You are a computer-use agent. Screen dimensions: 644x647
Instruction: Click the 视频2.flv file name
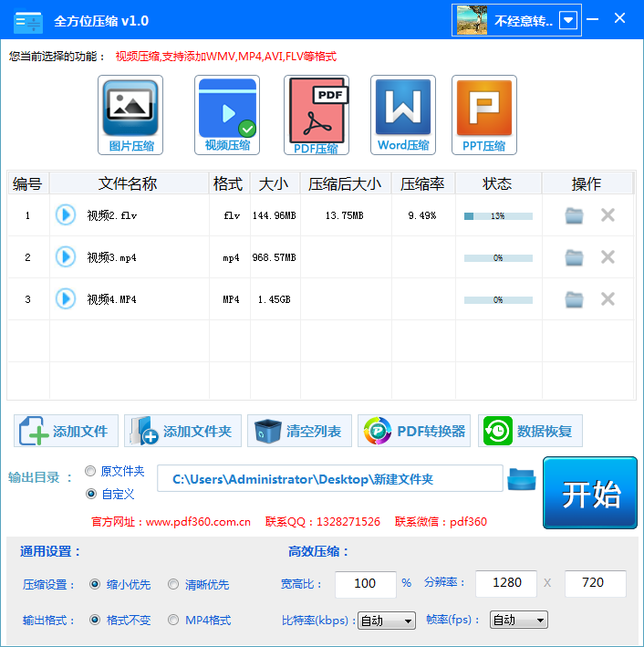112,215
